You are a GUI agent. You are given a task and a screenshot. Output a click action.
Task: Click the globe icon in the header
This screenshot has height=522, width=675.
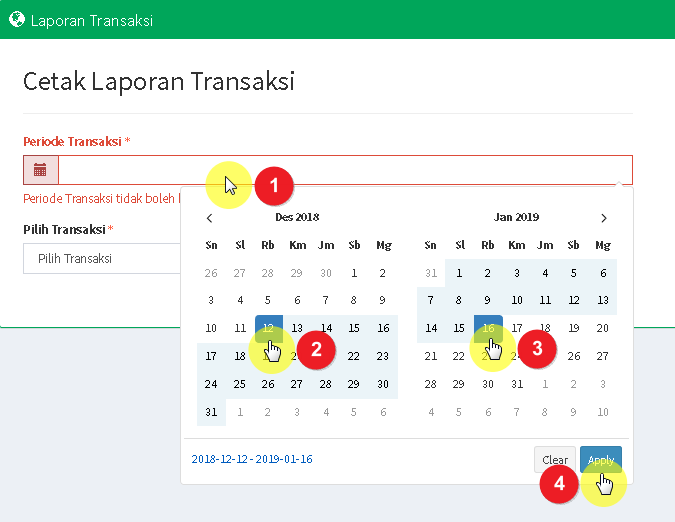[16, 19]
